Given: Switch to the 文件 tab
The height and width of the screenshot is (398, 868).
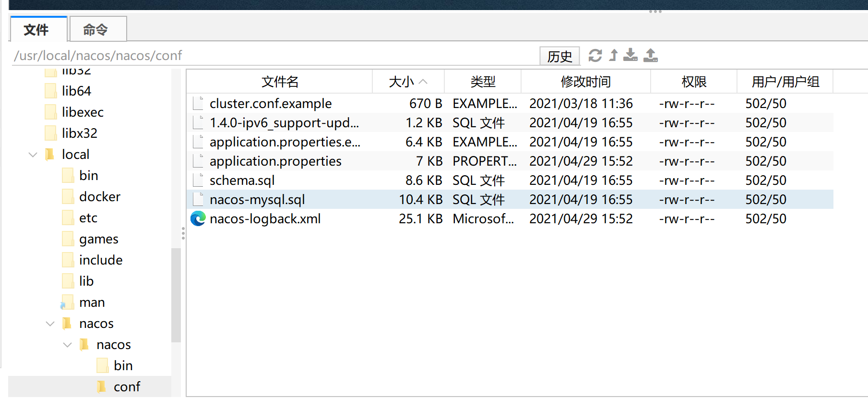Looking at the screenshot, I should 36,30.
